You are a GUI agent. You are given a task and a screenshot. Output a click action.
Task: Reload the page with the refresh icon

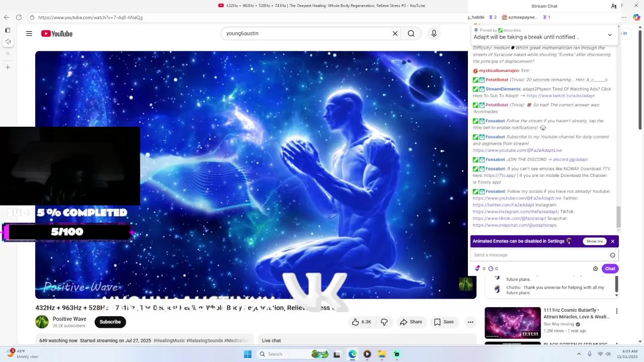[x=19, y=17]
